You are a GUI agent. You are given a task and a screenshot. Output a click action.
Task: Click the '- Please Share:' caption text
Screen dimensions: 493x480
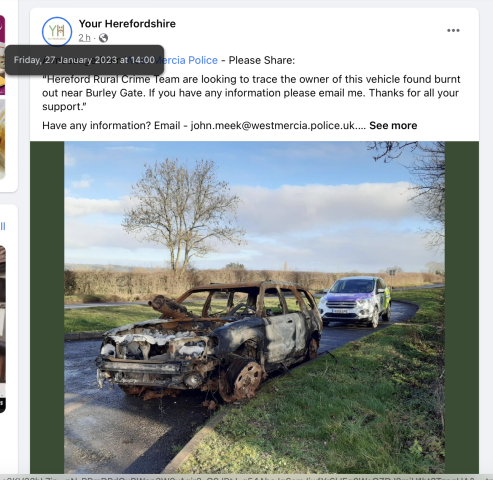click(x=258, y=60)
